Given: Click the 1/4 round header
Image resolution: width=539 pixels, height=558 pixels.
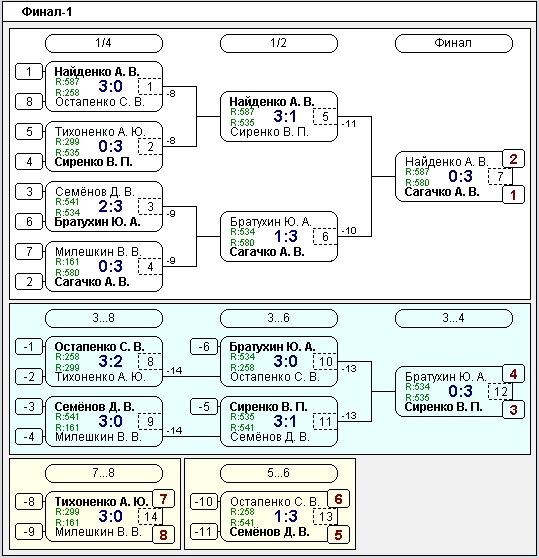Looking at the screenshot, I should coord(104,43).
